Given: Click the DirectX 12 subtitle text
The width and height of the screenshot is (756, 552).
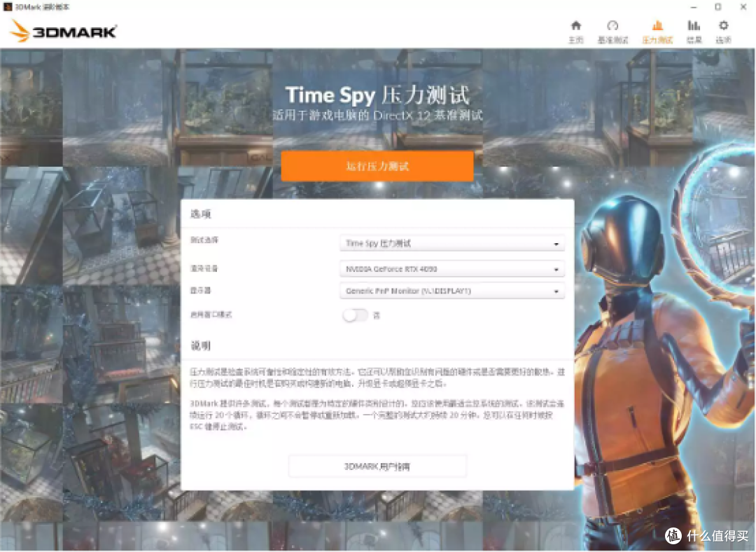Looking at the screenshot, I should [377, 116].
